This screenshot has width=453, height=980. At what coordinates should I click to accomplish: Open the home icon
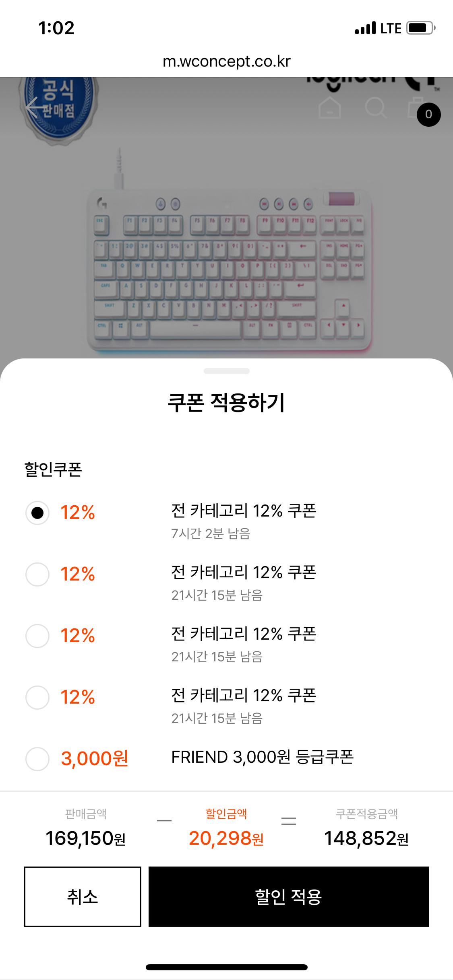tap(330, 107)
